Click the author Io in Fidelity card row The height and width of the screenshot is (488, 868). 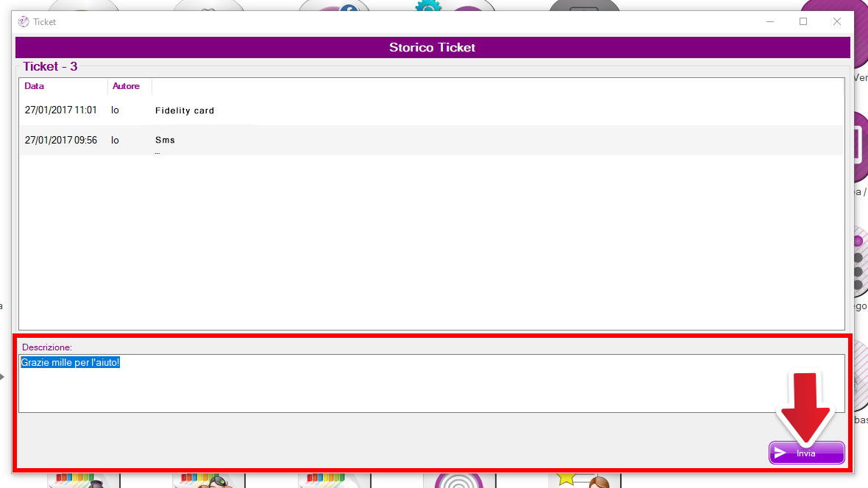coord(115,110)
